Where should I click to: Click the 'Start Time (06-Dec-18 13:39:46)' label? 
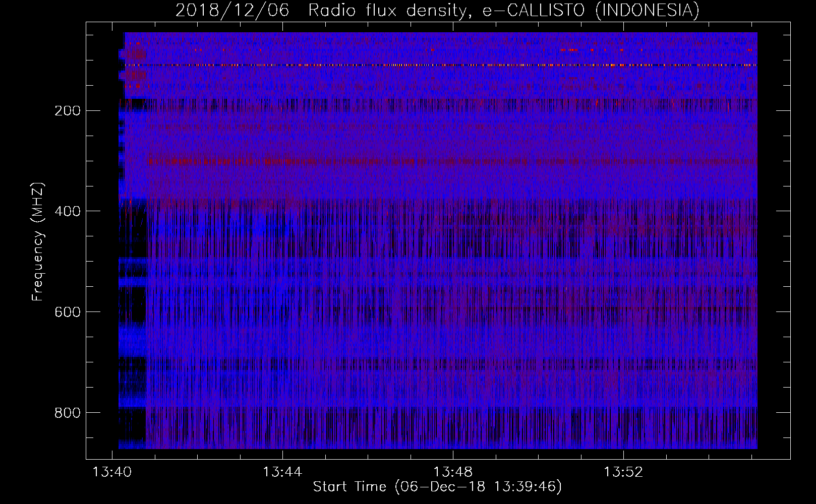click(x=437, y=487)
